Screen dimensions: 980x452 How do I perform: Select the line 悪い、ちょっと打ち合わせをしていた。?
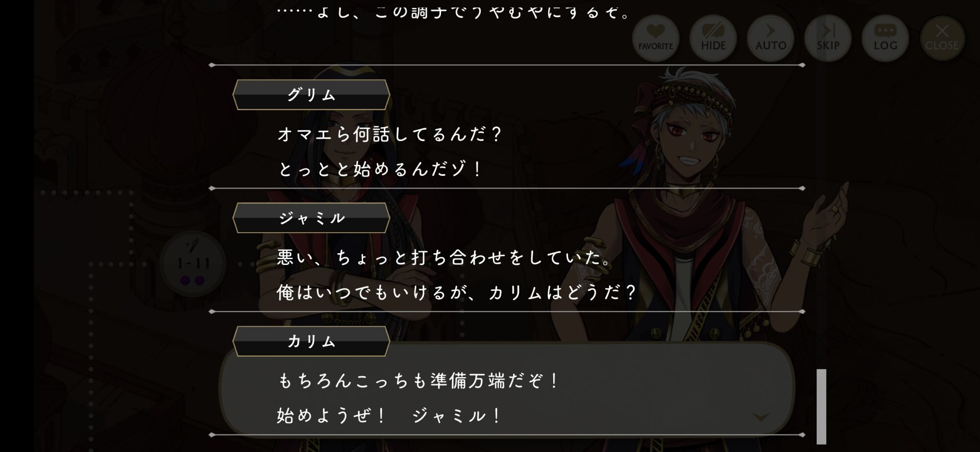(x=444, y=258)
